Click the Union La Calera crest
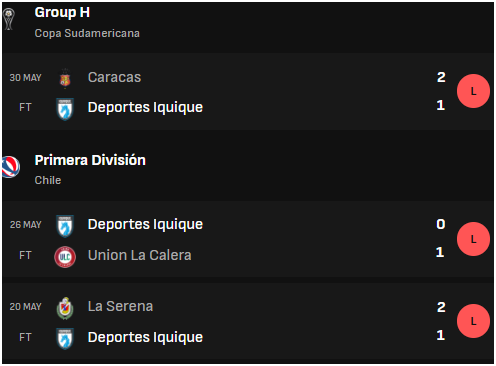Viewport: 496px width, 366px height. (x=65, y=257)
